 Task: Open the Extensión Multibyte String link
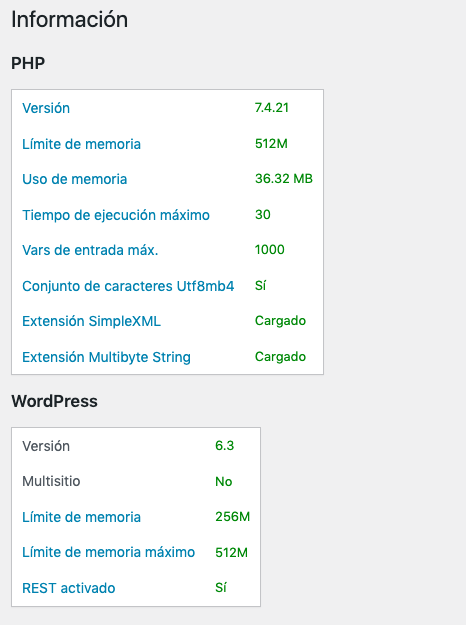106,357
